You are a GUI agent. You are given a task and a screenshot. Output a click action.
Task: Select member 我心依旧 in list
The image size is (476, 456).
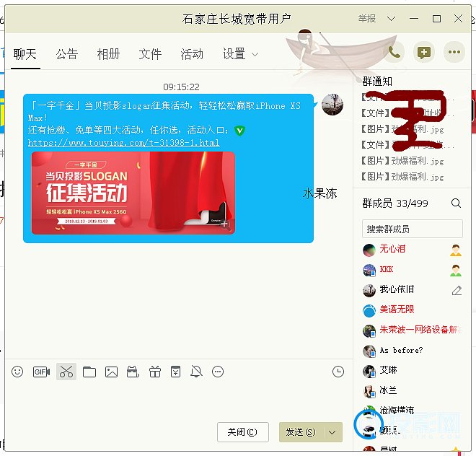click(x=412, y=290)
